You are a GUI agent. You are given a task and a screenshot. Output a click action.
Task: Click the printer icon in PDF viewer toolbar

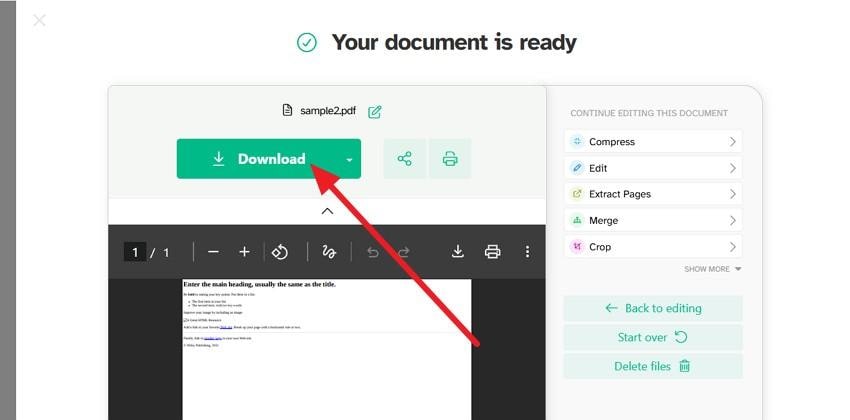(x=492, y=252)
